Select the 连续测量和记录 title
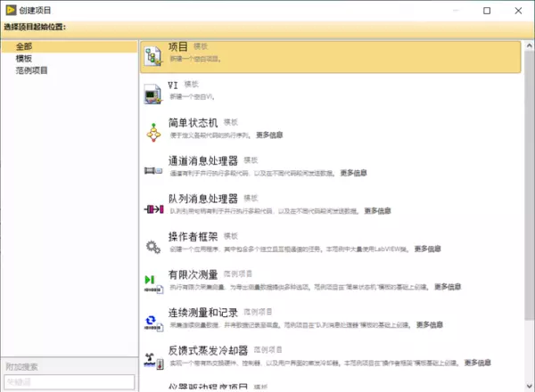 pyautogui.click(x=203, y=312)
